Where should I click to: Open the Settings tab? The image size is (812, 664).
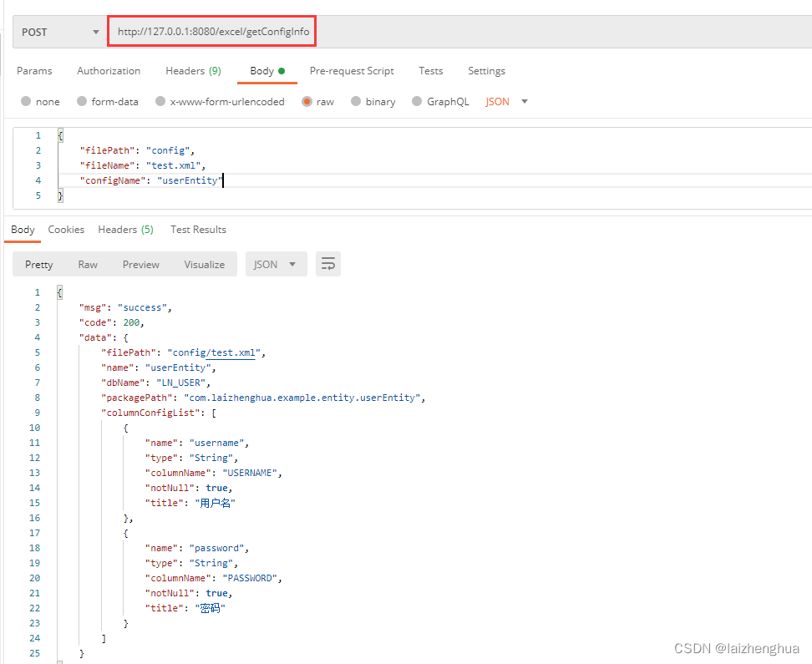pyautogui.click(x=486, y=71)
